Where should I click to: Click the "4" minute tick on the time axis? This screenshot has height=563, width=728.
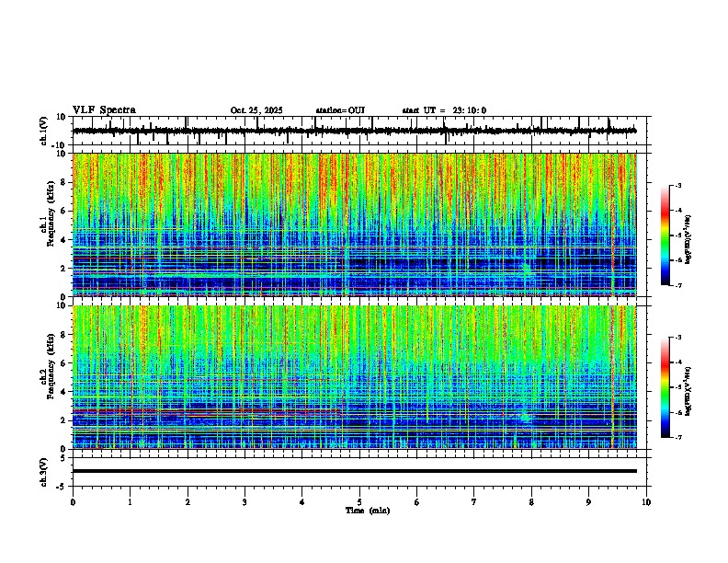[302, 502]
